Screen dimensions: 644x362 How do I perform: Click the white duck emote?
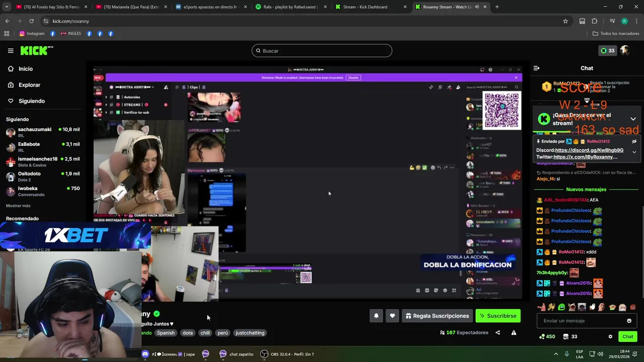[x=592, y=307]
